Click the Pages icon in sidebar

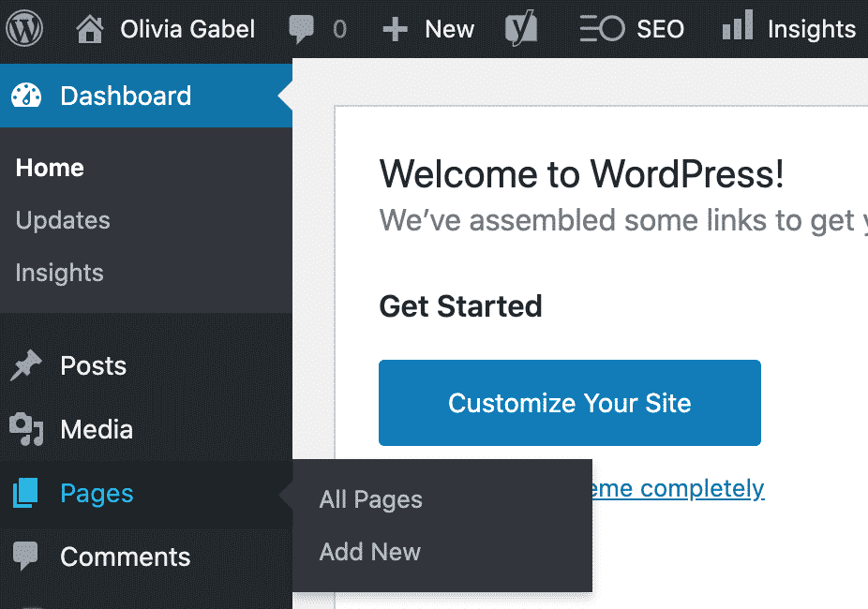pyautogui.click(x=25, y=493)
